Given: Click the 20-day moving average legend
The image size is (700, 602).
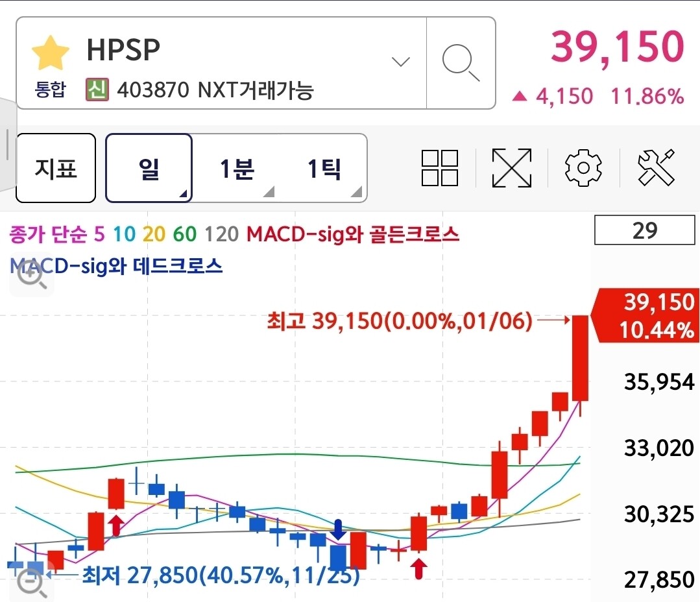Looking at the screenshot, I should click(154, 234).
